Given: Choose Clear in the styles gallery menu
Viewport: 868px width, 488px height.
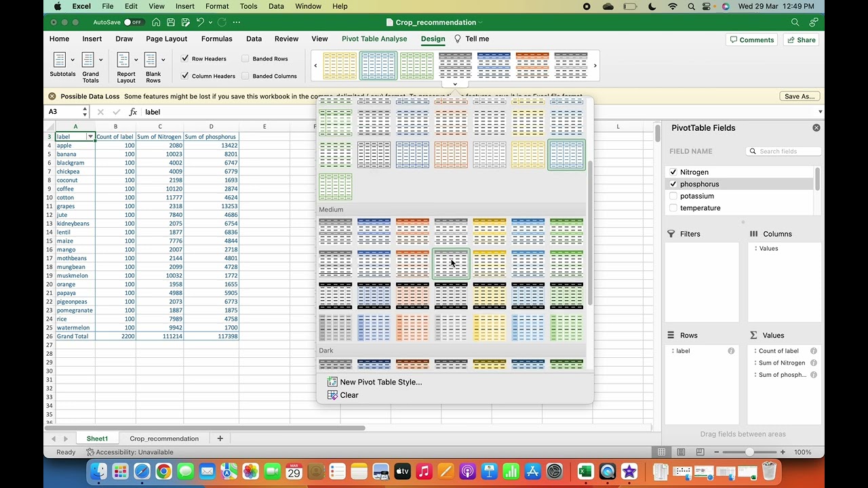Looking at the screenshot, I should pyautogui.click(x=349, y=395).
